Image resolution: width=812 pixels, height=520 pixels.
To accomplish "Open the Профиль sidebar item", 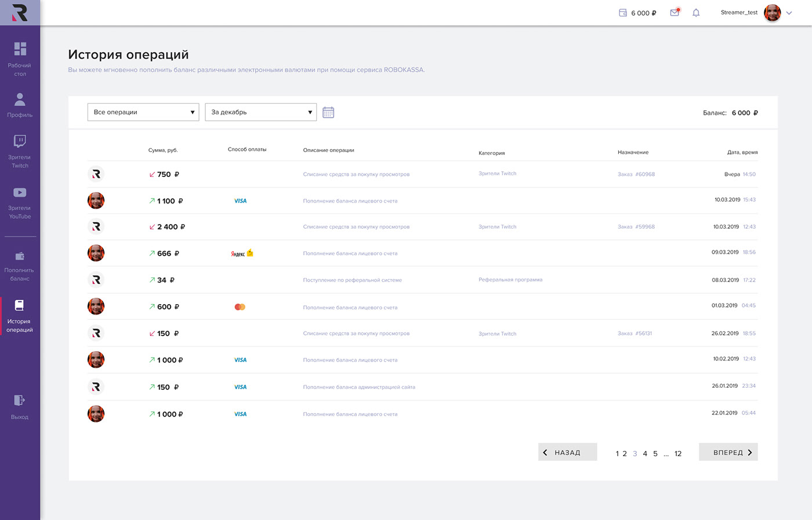I will point(20,105).
